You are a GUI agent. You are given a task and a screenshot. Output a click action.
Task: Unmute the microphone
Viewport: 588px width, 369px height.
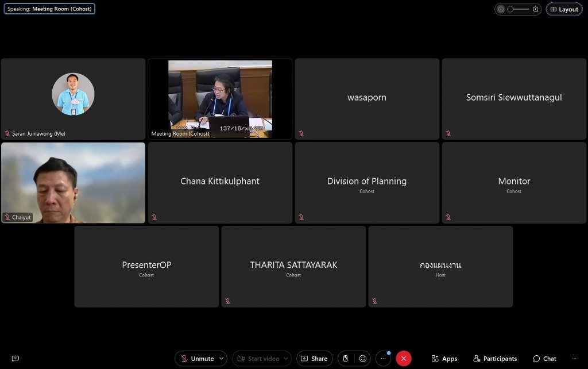(197, 359)
